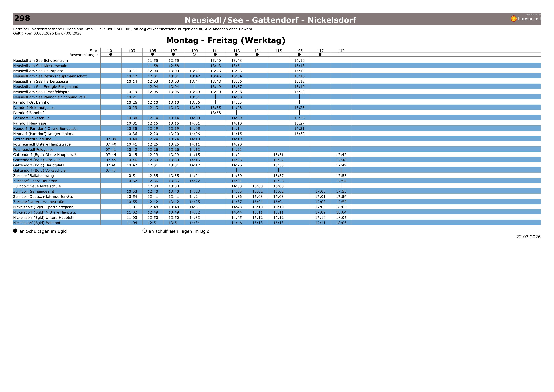Click the time 17:00 at Zurndorf Gemeindeamt
The height and width of the screenshot is (392, 554).
click(x=320, y=191)
